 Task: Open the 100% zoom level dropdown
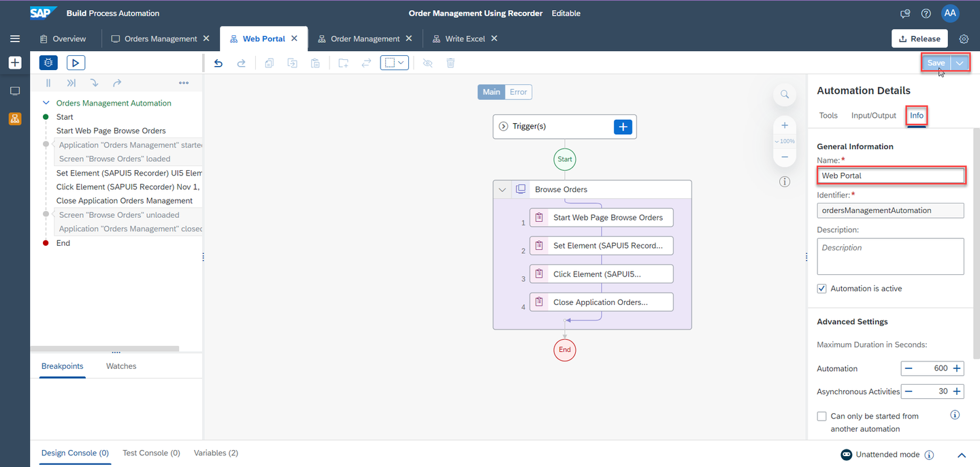point(785,141)
